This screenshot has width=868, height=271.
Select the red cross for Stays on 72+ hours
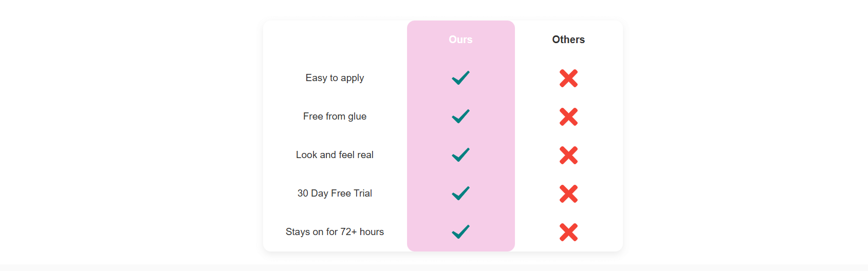pos(568,232)
